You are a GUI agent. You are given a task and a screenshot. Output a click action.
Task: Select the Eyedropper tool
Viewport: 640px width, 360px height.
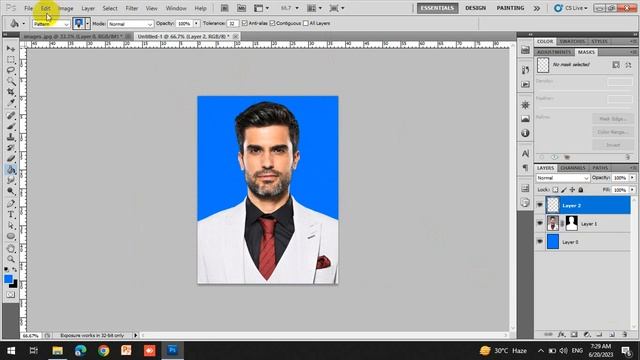pyautogui.click(x=11, y=102)
